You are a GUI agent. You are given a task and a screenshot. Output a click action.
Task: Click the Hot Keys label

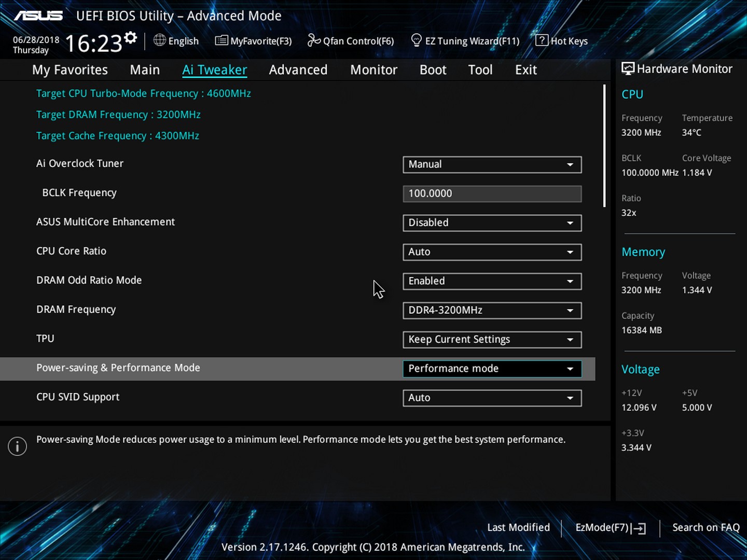569,41
